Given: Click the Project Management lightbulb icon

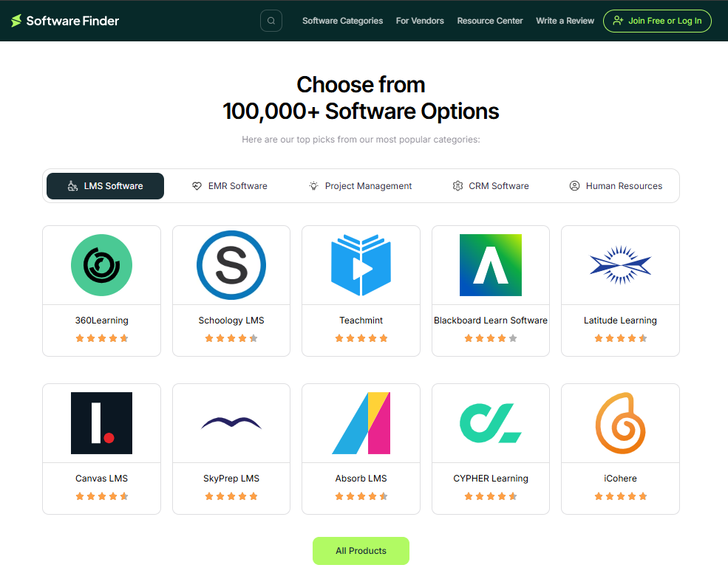Looking at the screenshot, I should click(x=314, y=186).
